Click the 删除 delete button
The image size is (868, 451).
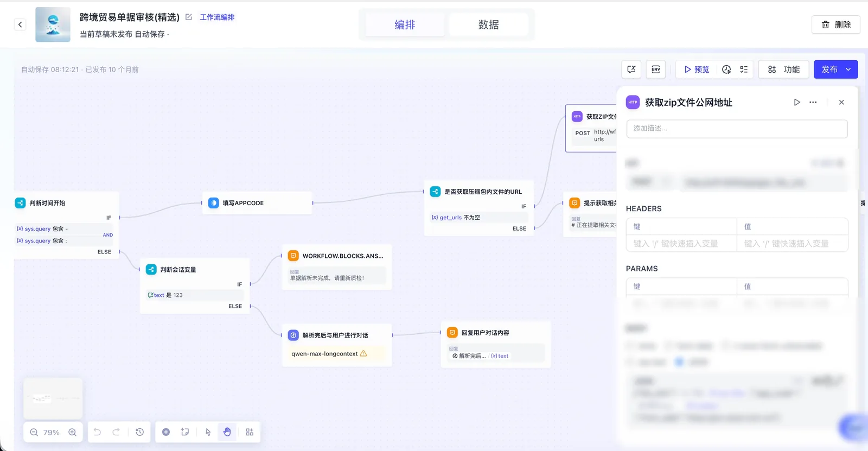click(x=835, y=24)
